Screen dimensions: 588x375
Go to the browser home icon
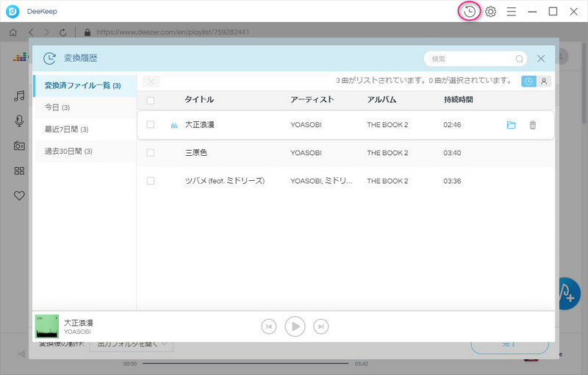click(13, 32)
